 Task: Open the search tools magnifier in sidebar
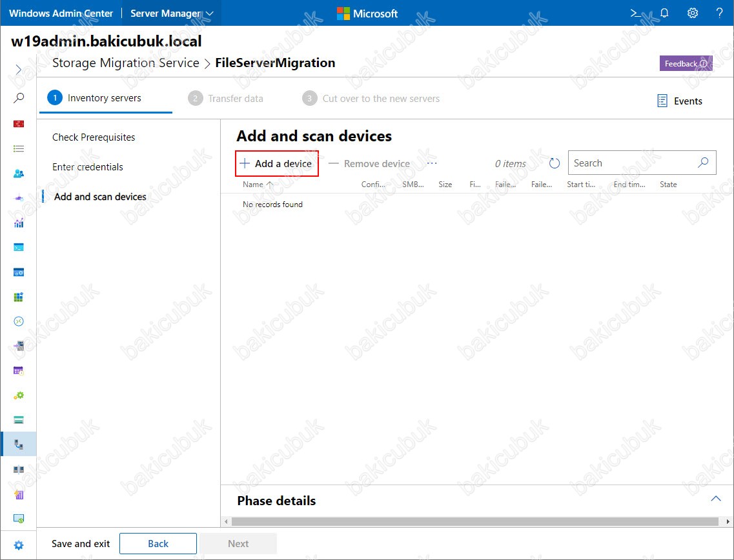19,98
